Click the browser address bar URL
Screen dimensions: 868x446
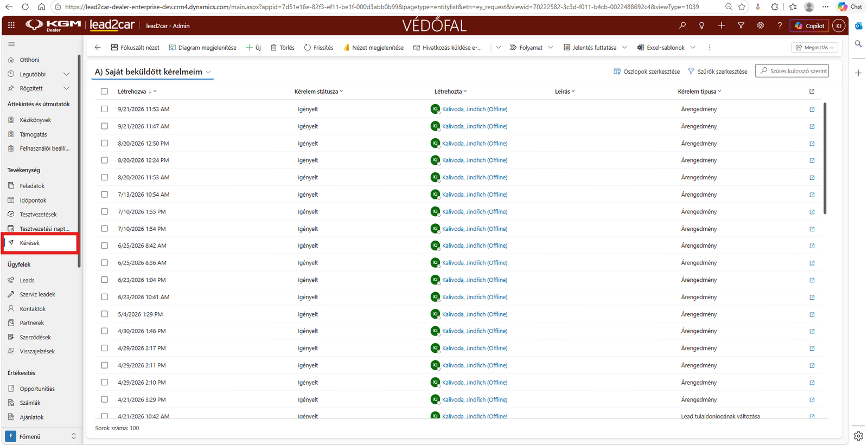(x=381, y=7)
